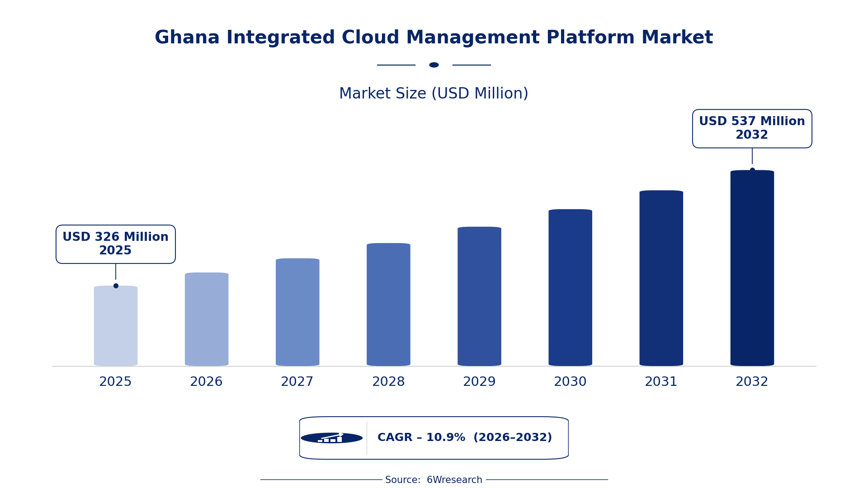
Task: Click the 'Source: 6Wresearch' credit
Action: click(x=434, y=480)
